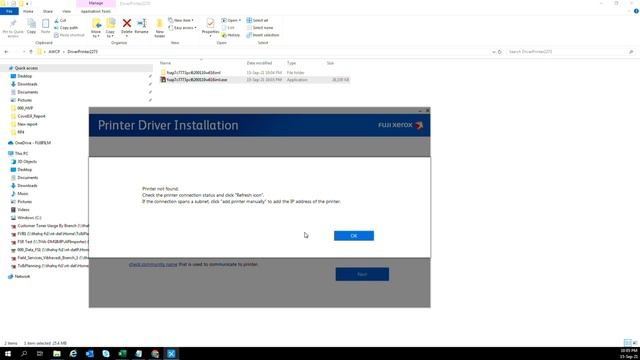Open the New item dropdown
The image size is (640, 360).
(181, 20)
